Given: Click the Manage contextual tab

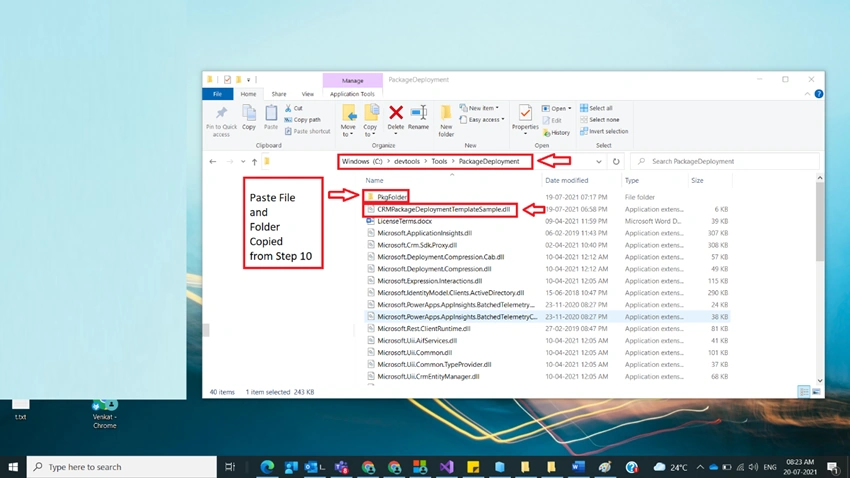Looking at the screenshot, I should pyautogui.click(x=352, y=80).
